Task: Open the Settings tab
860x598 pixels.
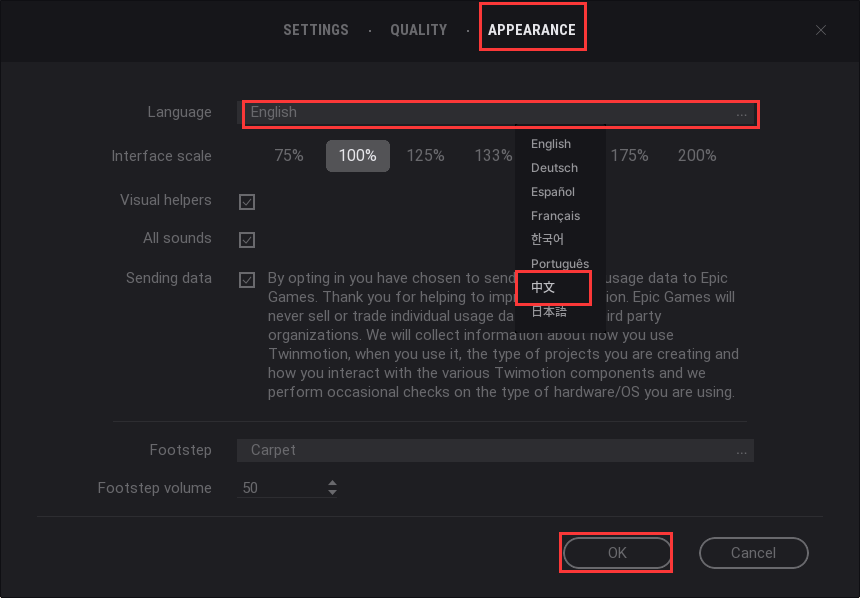Action: coord(316,30)
